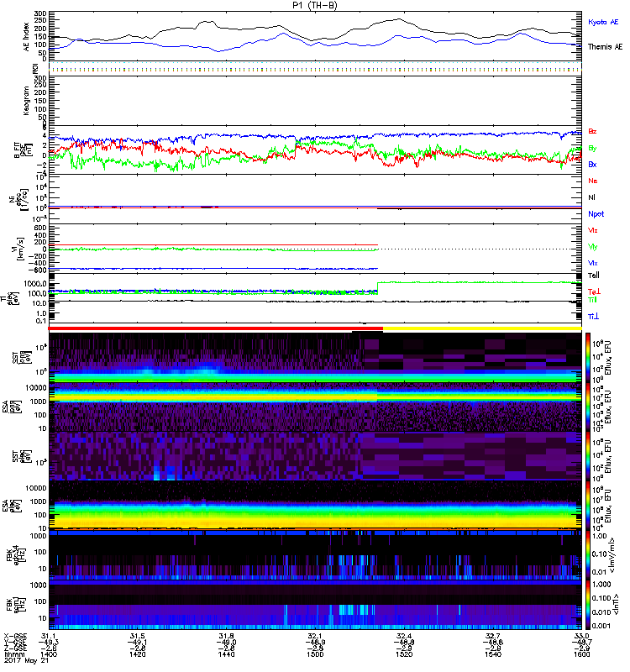Click the yellow segment of the mode bar

click(x=482, y=328)
